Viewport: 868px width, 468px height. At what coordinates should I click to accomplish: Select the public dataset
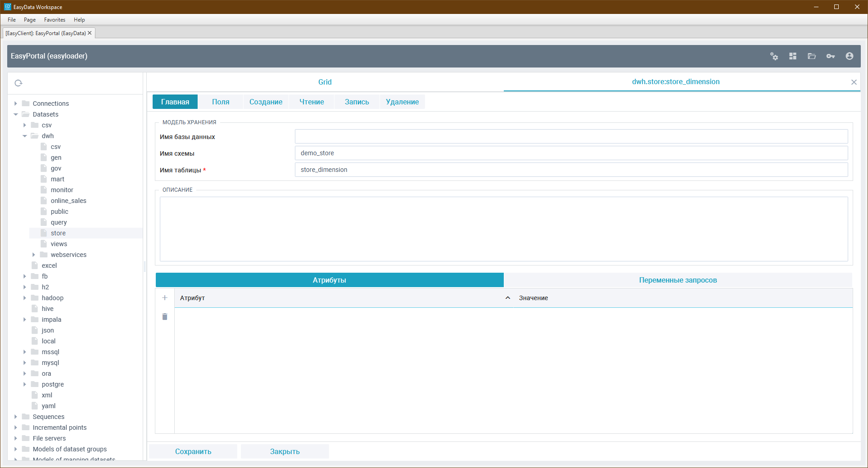click(x=59, y=211)
